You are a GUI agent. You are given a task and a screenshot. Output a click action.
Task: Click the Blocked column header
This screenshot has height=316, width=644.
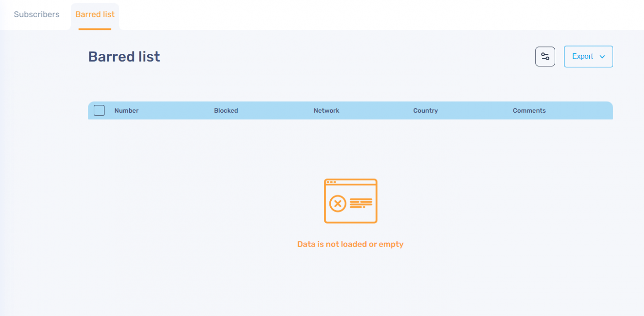pos(226,110)
